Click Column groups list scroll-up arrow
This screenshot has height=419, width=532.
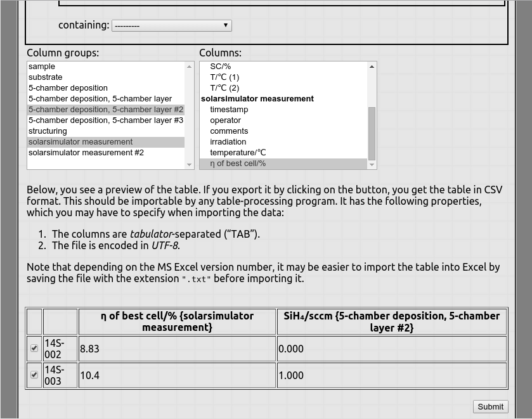pyautogui.click(x=190, y=67)
